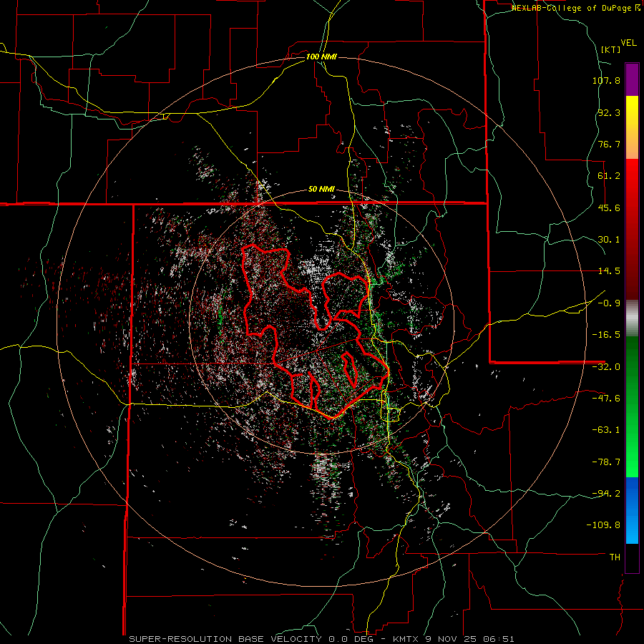The image size is (644, 644).
Task: Select the -78.7 velocity scale value
Action: [606, 462]
